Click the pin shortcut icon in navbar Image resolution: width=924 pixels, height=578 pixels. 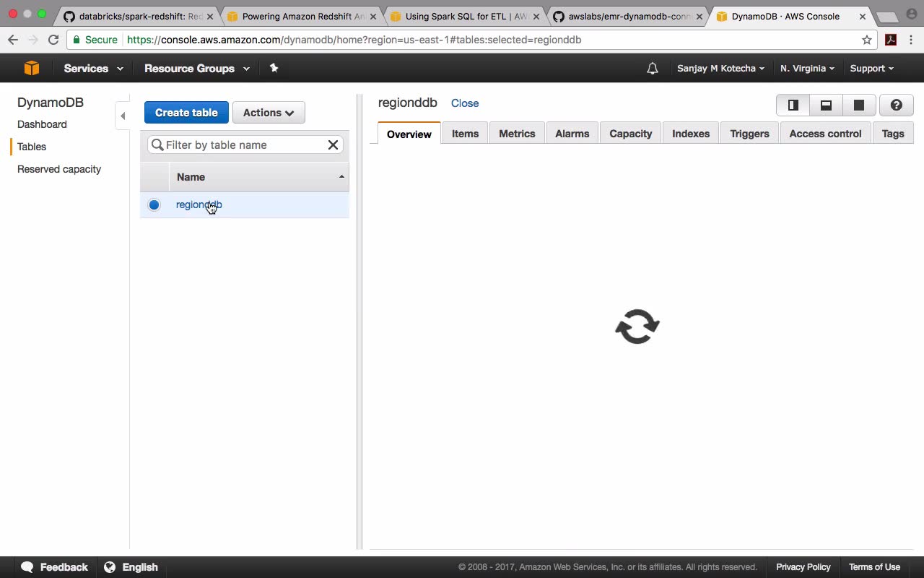[274, 68]
